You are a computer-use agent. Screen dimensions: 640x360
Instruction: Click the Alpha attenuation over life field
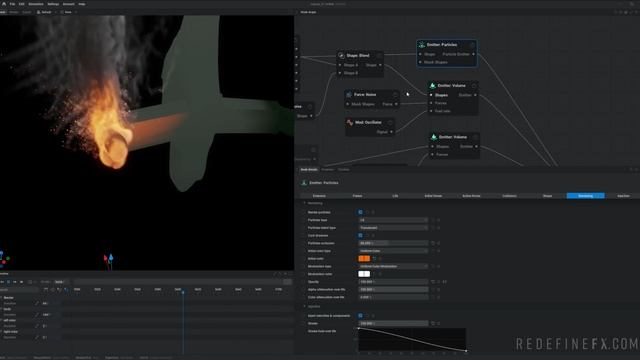(x=393, y=289)
